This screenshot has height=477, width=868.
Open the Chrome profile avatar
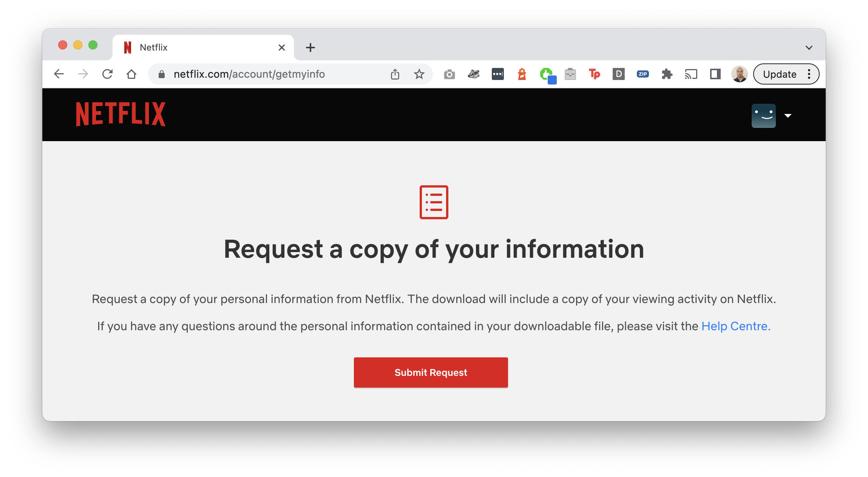[x=740, y=74]
